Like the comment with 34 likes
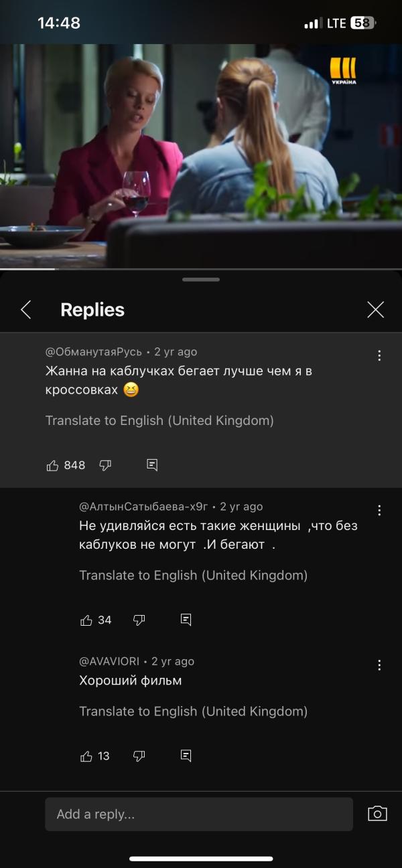 point(86,620)
